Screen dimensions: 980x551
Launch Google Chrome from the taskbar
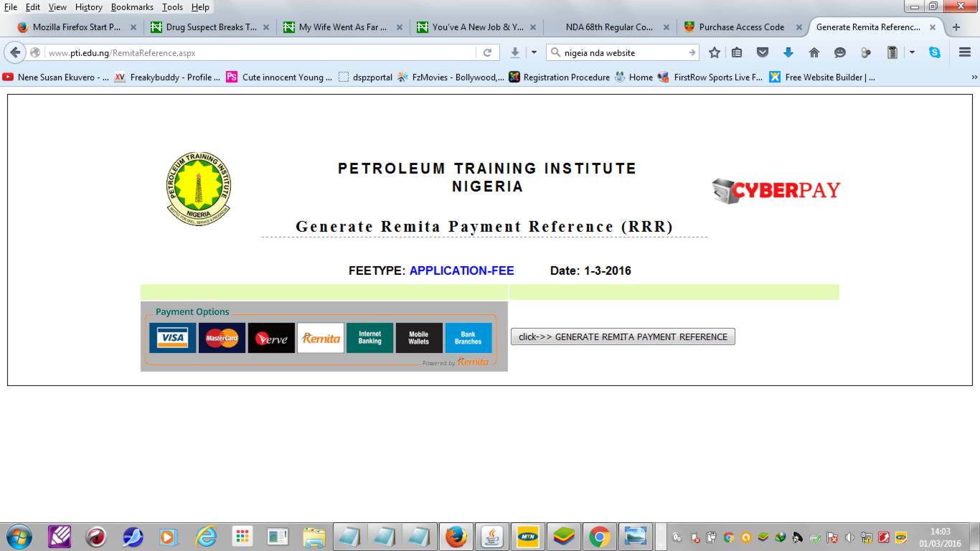point(600,536)
